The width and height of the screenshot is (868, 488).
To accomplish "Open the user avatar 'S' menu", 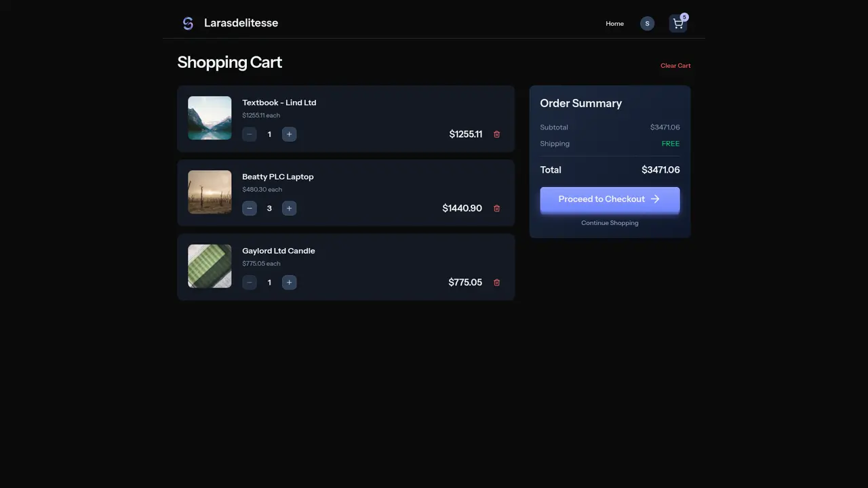I will 647,24.
